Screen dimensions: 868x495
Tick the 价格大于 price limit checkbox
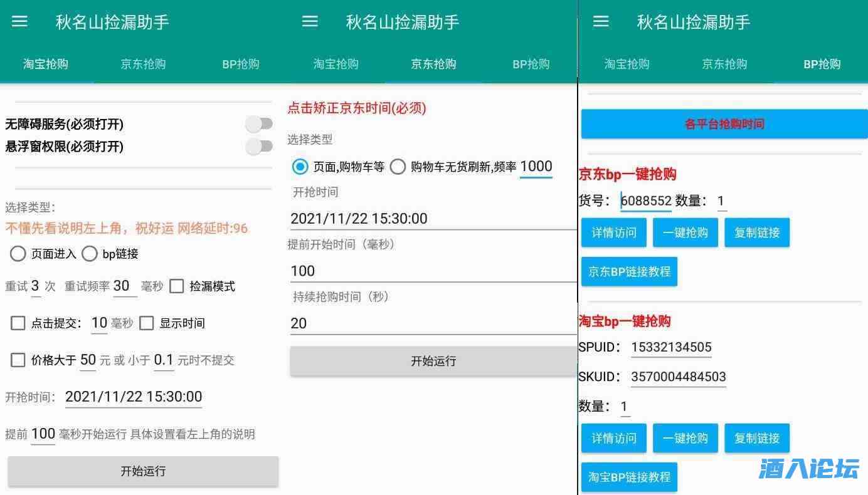pyautogui.click(x=18, y=360)
